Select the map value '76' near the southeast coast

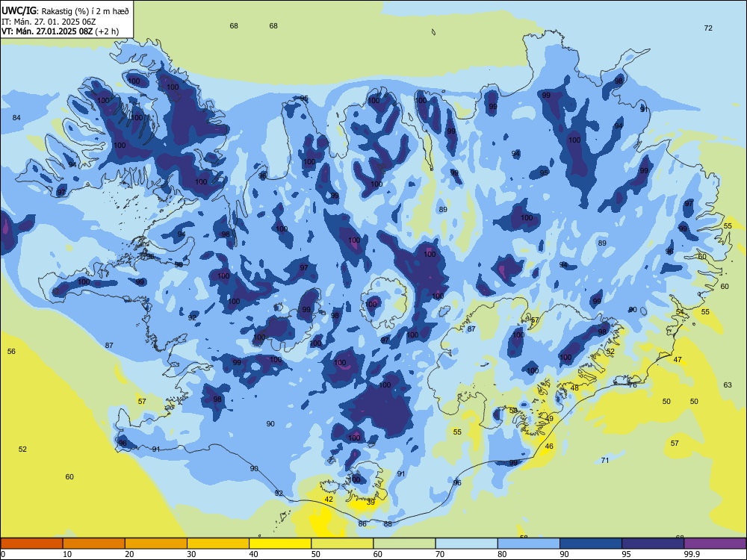click(x=633, y=385)
